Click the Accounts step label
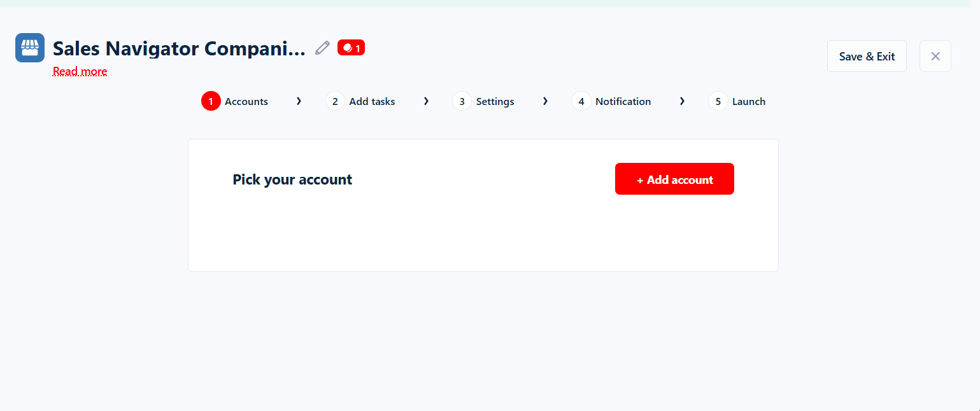 (246, 101)
